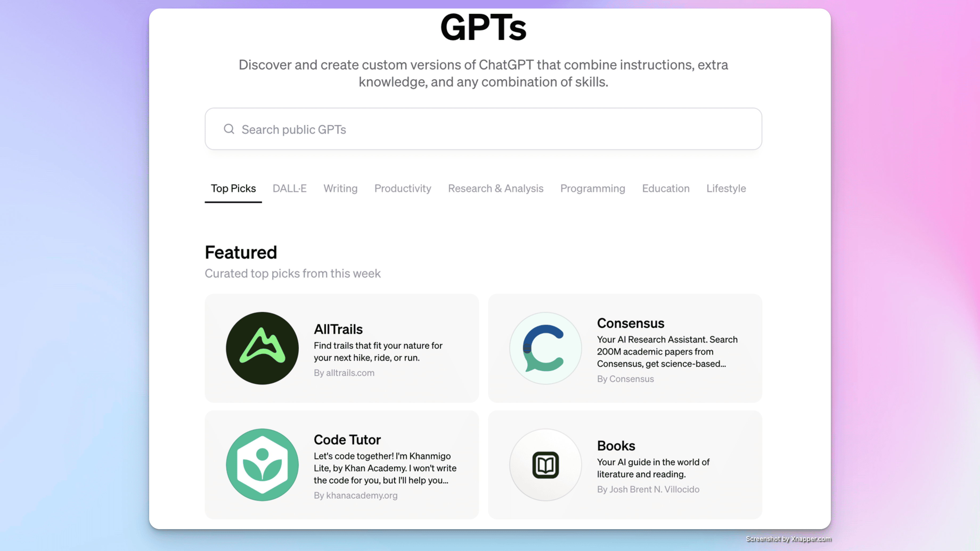Select the Education tab
Screen dimensions: 980x551
click(x=665, y=188)
